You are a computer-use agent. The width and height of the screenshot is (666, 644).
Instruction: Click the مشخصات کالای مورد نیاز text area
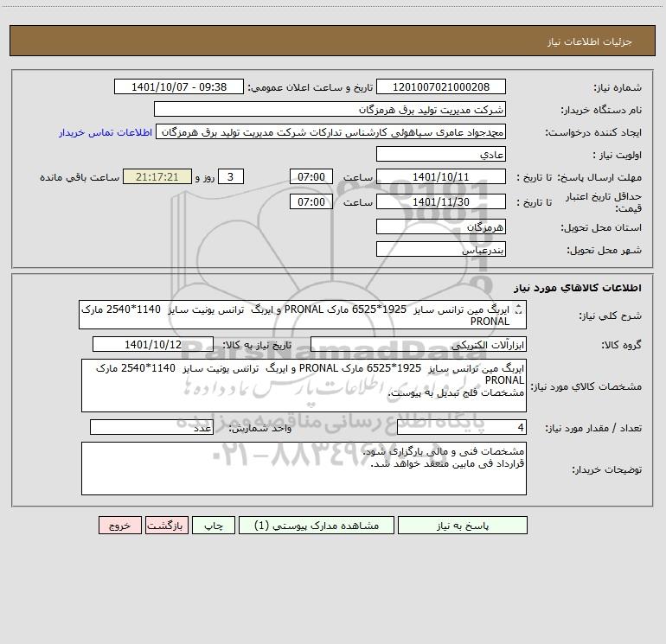[x=304, y=386]
